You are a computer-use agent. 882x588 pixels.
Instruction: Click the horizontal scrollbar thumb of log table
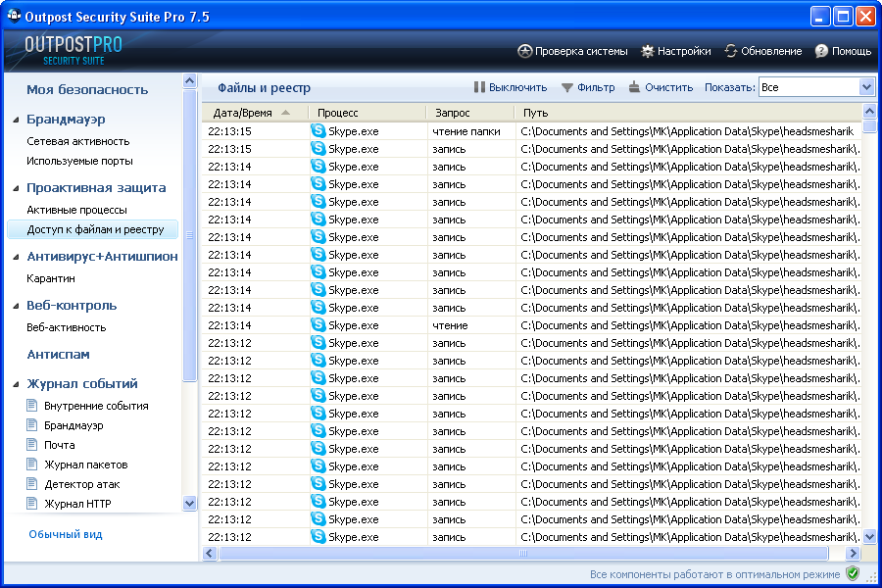(x=523, y=553)
